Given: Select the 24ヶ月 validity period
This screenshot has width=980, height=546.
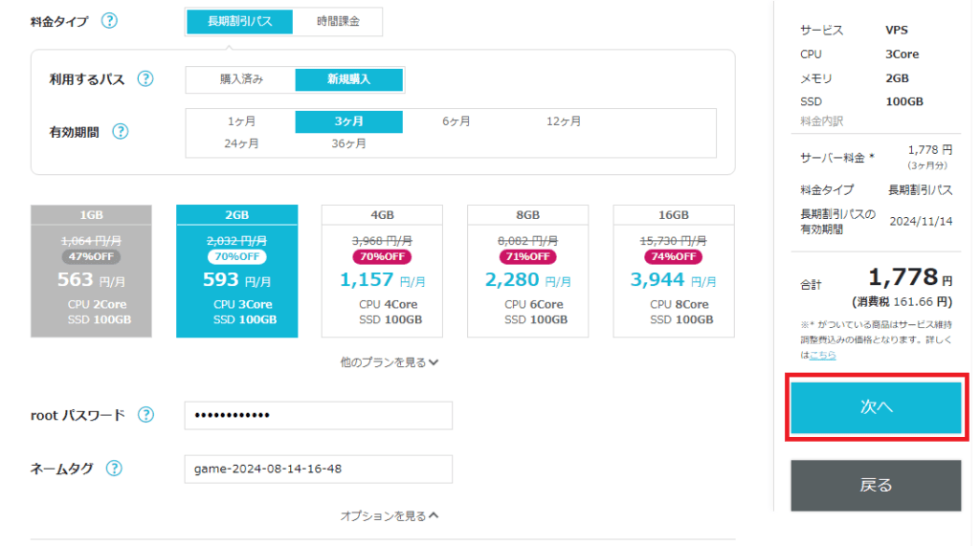Looking at the screenshot, I should point(241,143).
